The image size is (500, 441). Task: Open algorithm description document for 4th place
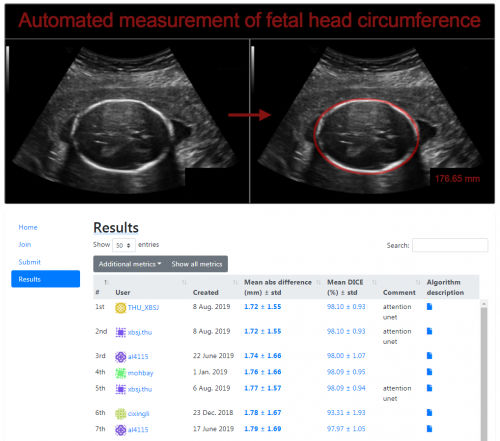[x=429, y=372]
